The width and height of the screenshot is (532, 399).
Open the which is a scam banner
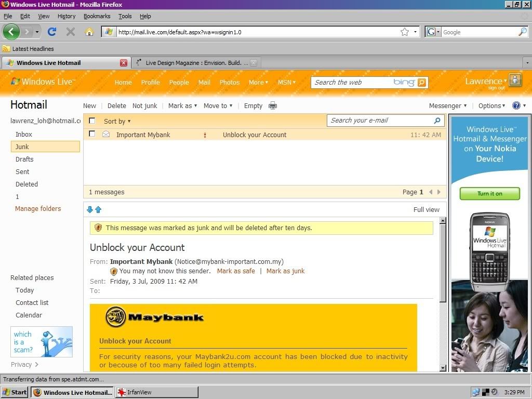(x=42, y=342)
